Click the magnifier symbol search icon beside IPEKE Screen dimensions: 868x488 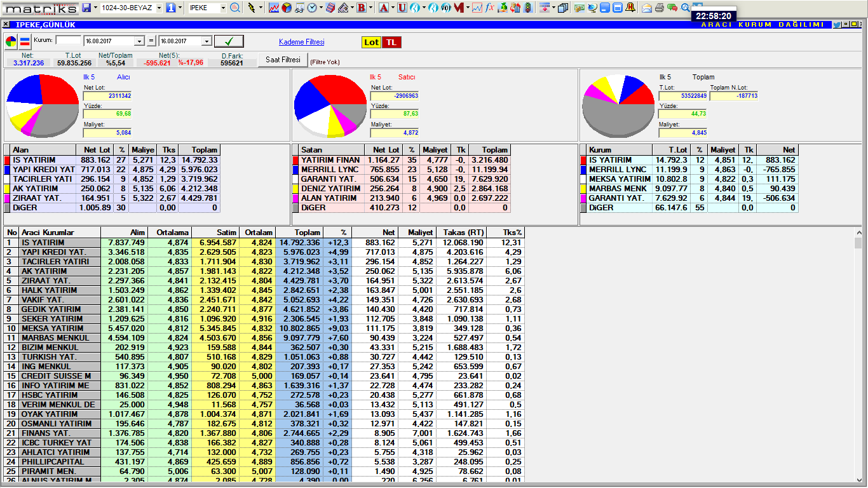point(235,8)
